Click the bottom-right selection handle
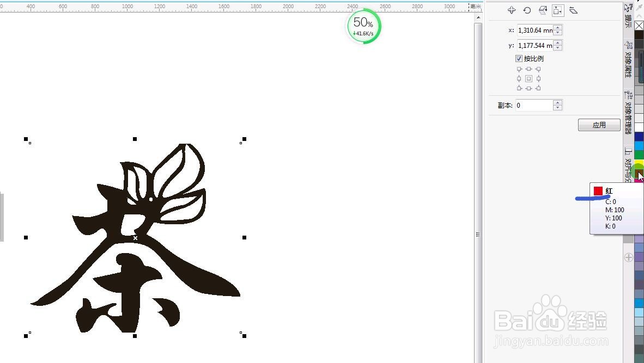644x363 pixels. coord(245,336)
